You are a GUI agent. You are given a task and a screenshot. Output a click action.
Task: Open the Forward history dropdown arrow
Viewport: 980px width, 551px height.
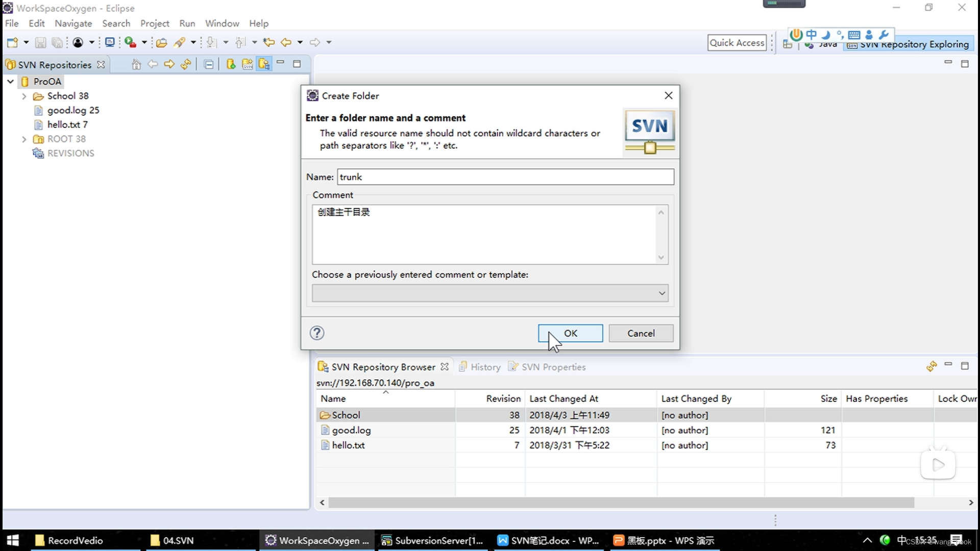pos(329,42)
